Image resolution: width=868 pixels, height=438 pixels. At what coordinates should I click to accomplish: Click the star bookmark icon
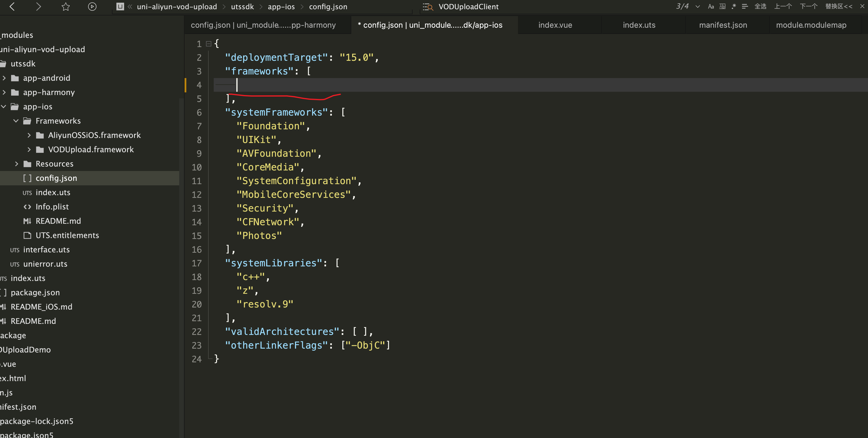click(66, 7)
